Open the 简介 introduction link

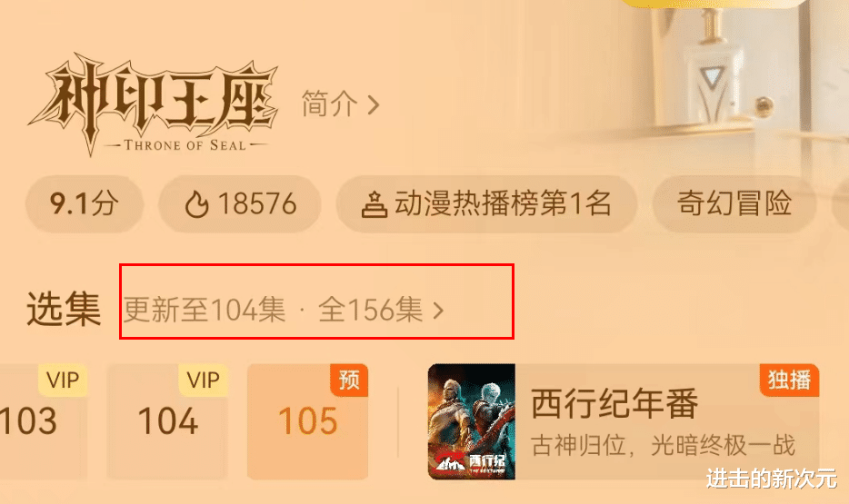329,104
